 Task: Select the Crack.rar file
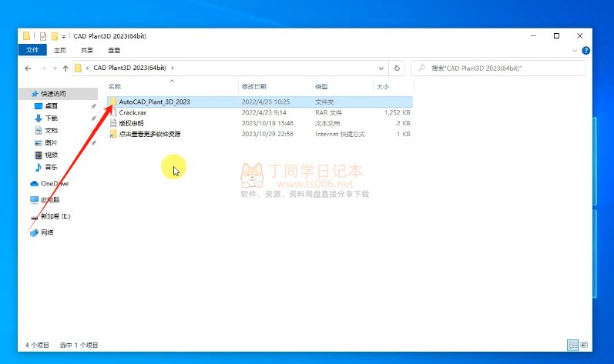point(133,112)
